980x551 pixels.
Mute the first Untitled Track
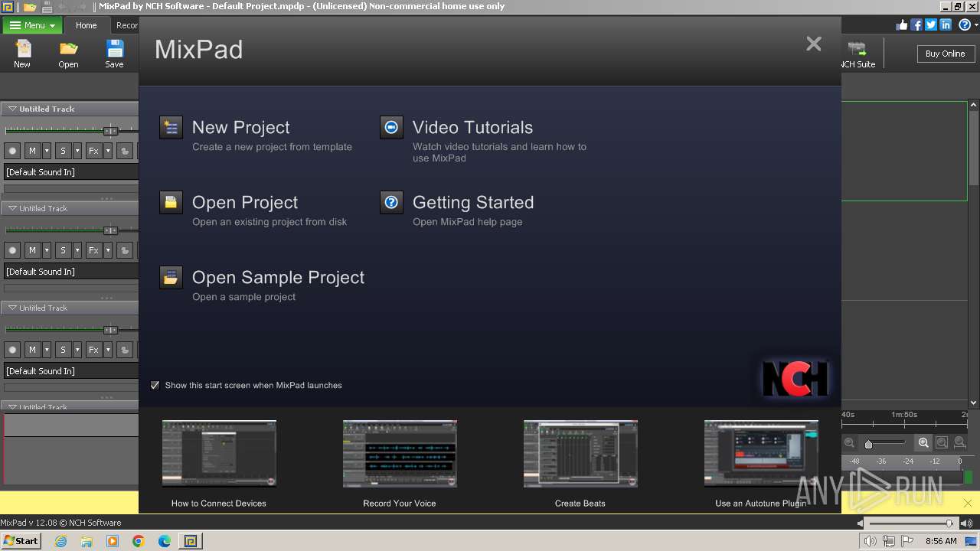coord(32,151)
